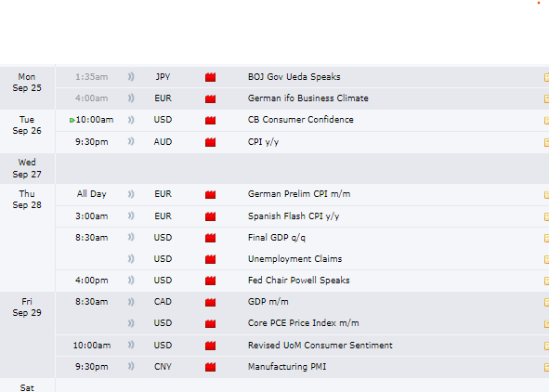This screenshot has height=392, width=549.
Task: Open detail folder icon for German ifo Business Climate
Action: pos(546,98)
